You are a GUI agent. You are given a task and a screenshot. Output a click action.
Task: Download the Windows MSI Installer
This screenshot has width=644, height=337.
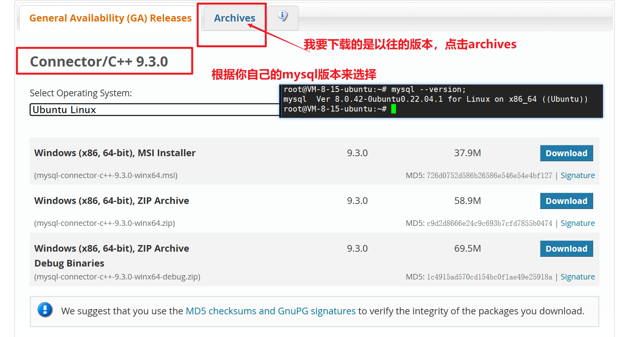567,153
